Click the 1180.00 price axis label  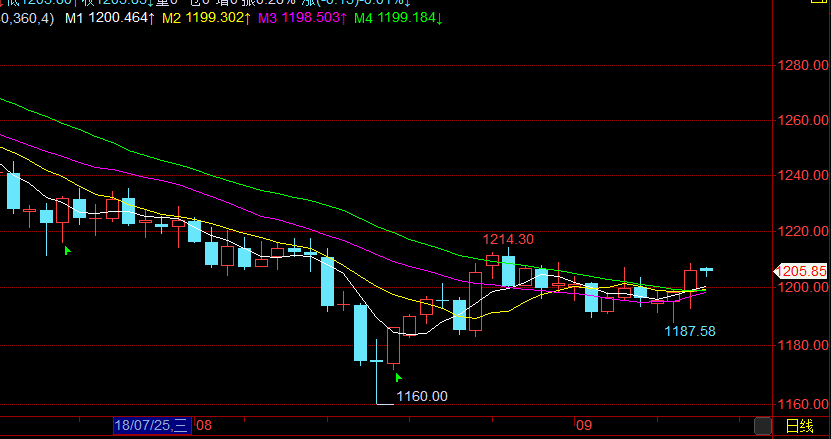[x=803, y=345]
